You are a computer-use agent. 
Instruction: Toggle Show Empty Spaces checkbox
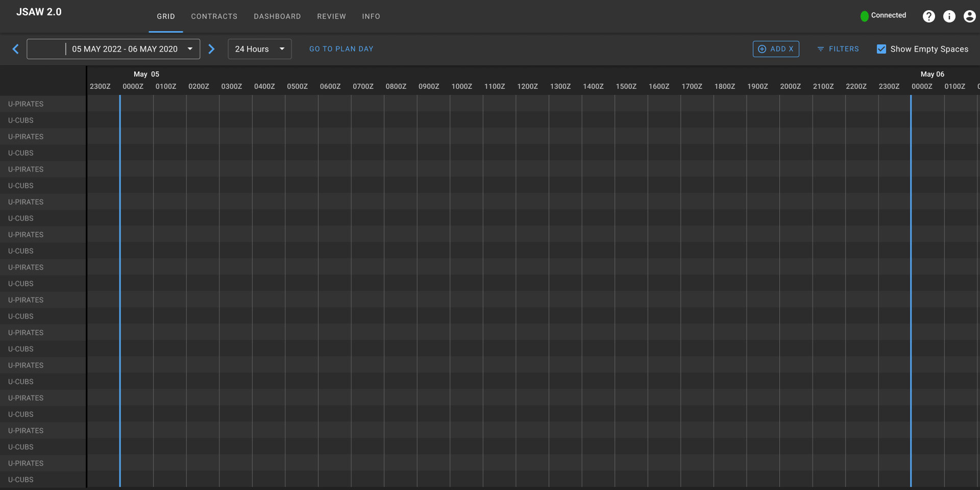pos(881,49)
